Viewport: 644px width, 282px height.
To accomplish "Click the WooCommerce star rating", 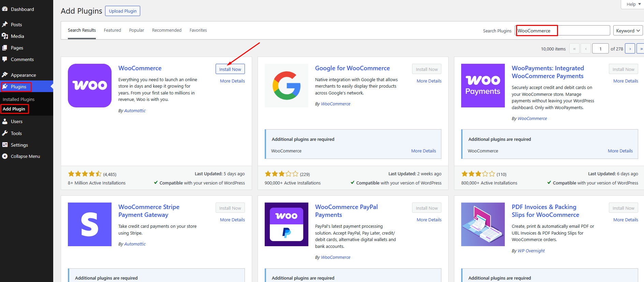I will tap(85, 174).
